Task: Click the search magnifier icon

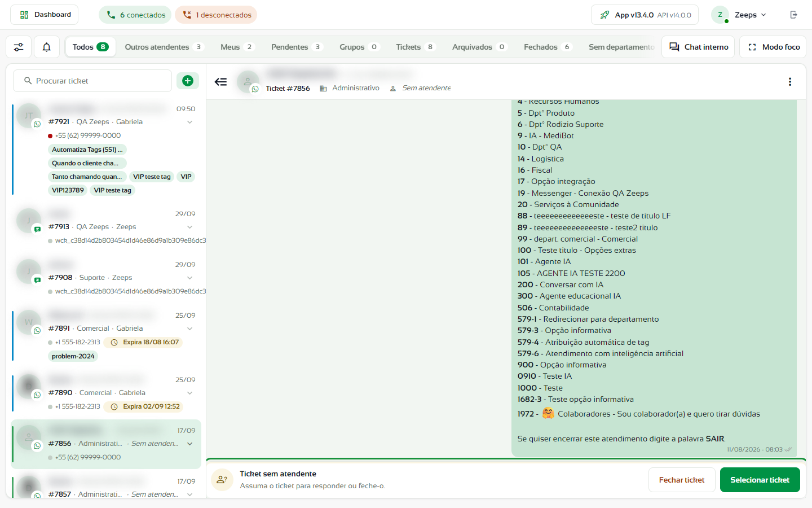Action: 28,81
